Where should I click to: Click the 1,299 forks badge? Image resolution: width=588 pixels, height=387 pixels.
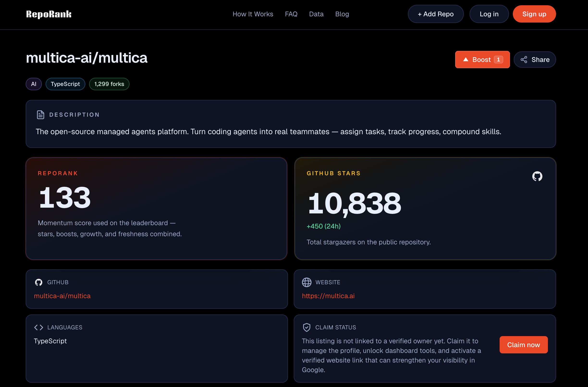[x=109, y=84]
